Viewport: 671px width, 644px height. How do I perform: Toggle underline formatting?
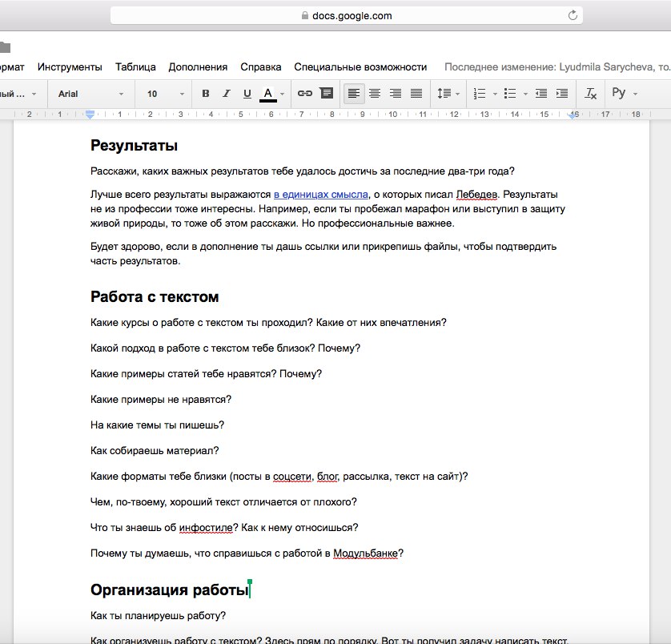(x=247, y=94)
